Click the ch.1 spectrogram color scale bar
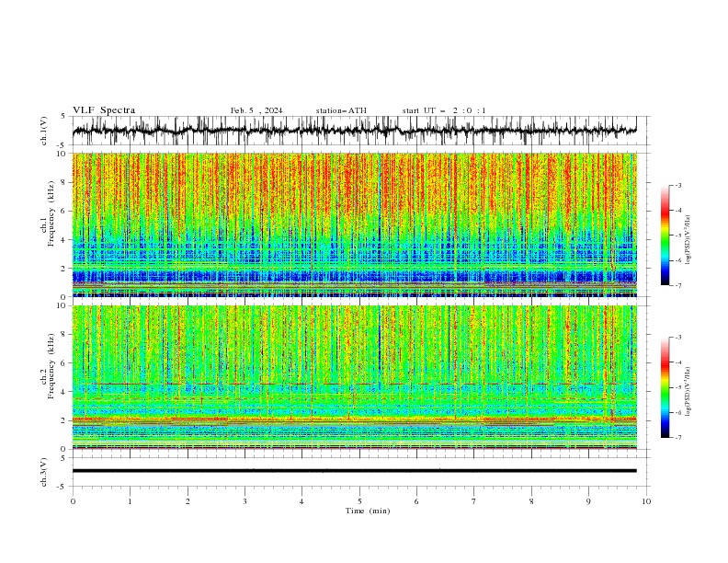Image resolution: width=728 pixels, height=563 pixels. click(x=665, y=236)
